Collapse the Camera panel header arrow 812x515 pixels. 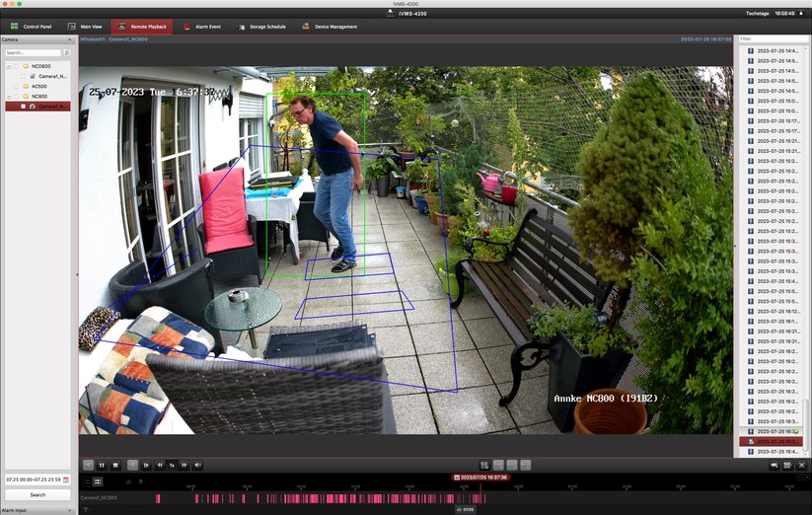point(70,39)
